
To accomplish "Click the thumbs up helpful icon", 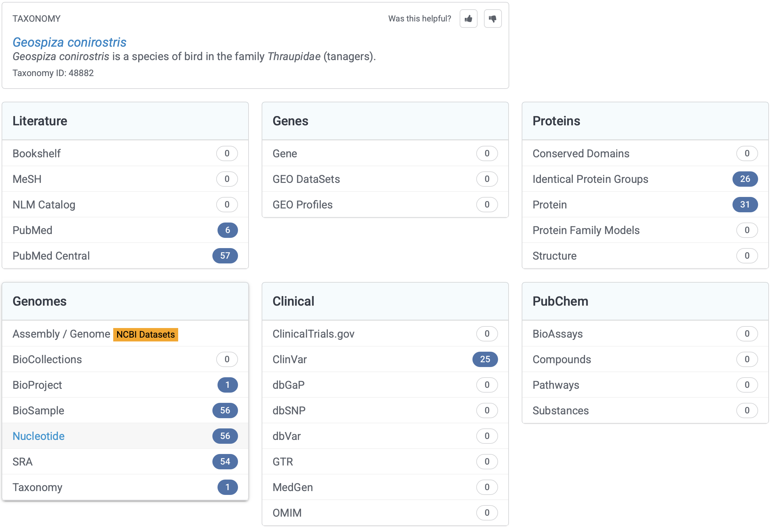I will click(x=468, y=19).
